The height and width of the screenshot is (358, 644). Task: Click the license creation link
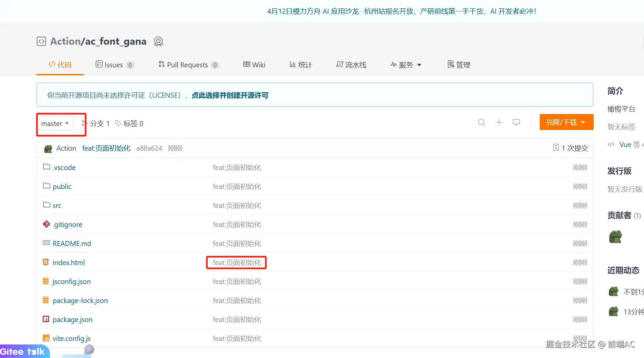(x=230, y=95)
